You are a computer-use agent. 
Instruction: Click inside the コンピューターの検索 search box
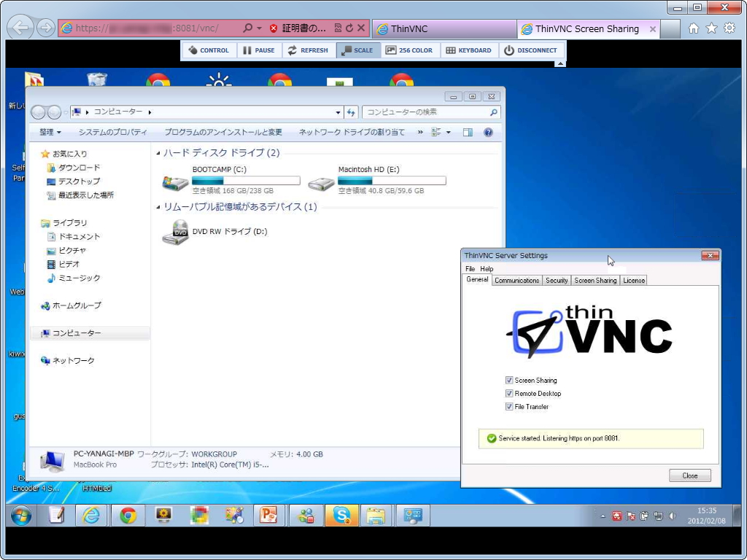click(423, 112)
